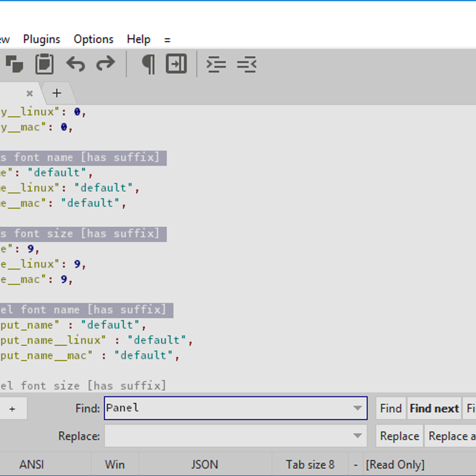This screenshot has height=476, width=476.
Task: Click the Copy icon in the toolbar
Action: pos(14,64)
